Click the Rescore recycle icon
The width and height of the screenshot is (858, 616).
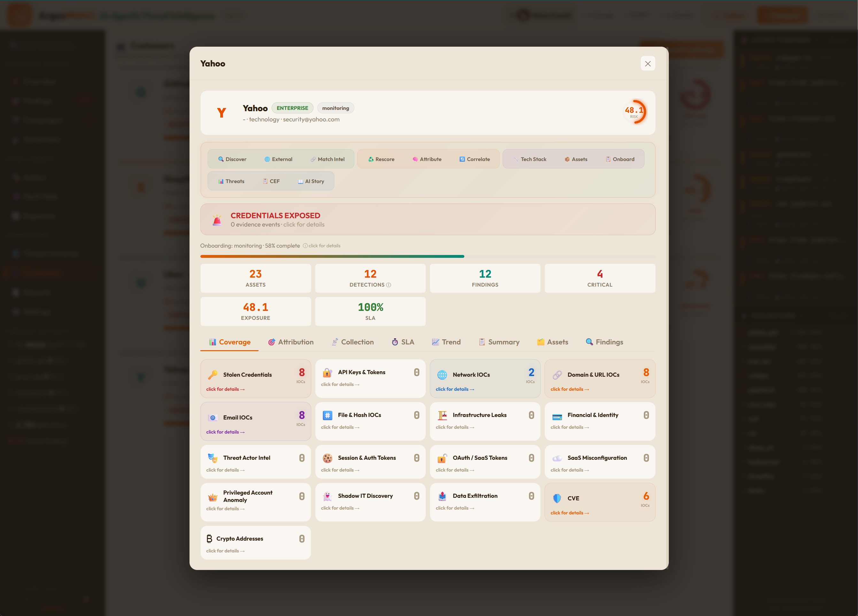click(371, 159)
